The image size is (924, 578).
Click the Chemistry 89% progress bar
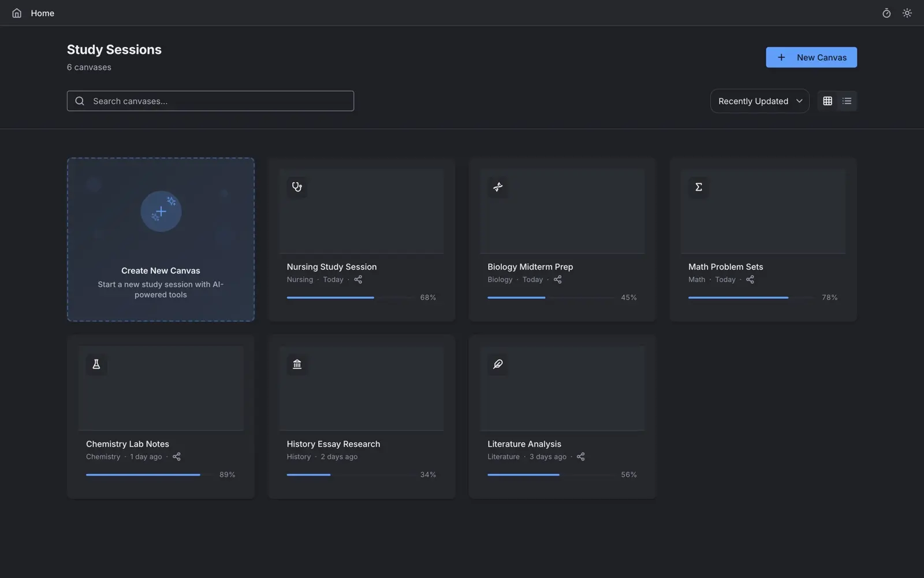150,475
